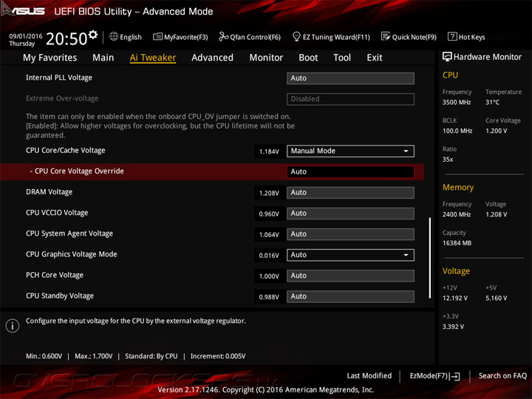The image size is (532, 399).
Task: Click CPU System Agent Voltage field
Action: [x=350, y=234]
